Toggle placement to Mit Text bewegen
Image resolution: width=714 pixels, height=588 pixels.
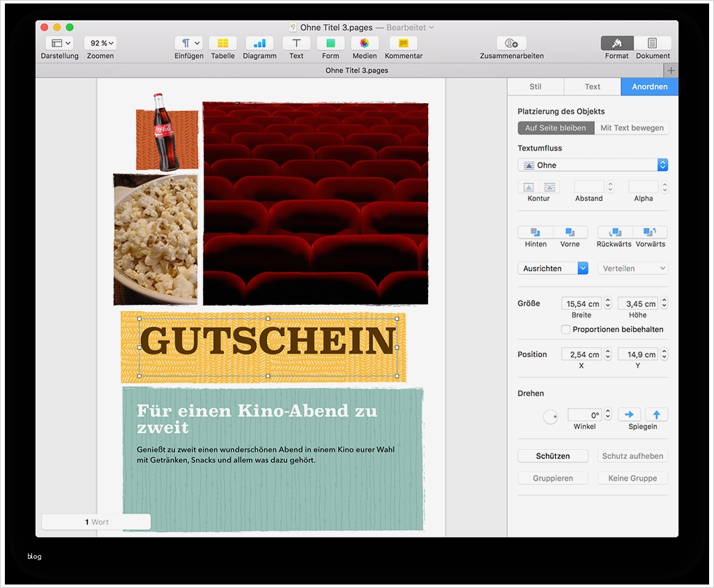tap(632, 128)
